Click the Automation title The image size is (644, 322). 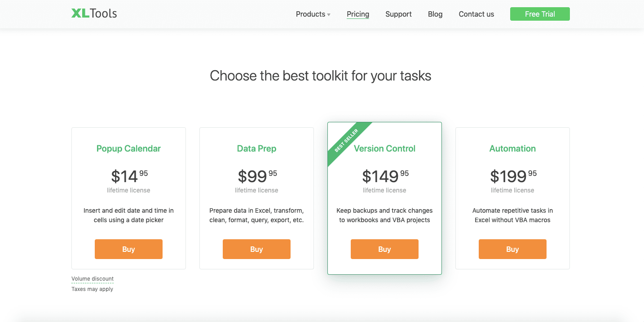tap(512, 148)
